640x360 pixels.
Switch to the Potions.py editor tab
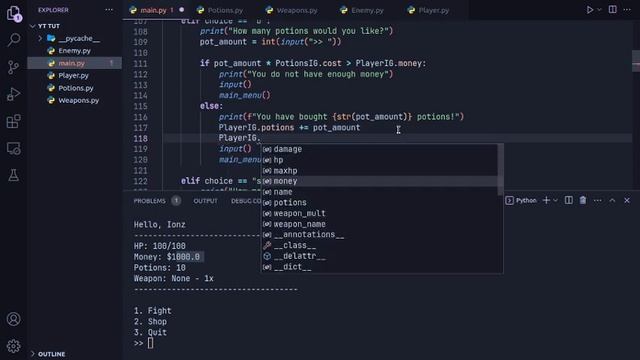[x=220, y=10]
